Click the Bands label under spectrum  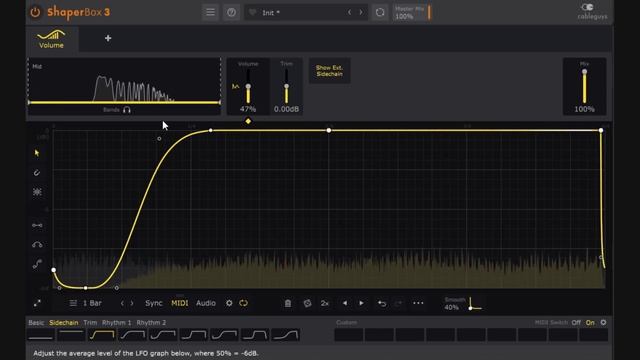111,110
